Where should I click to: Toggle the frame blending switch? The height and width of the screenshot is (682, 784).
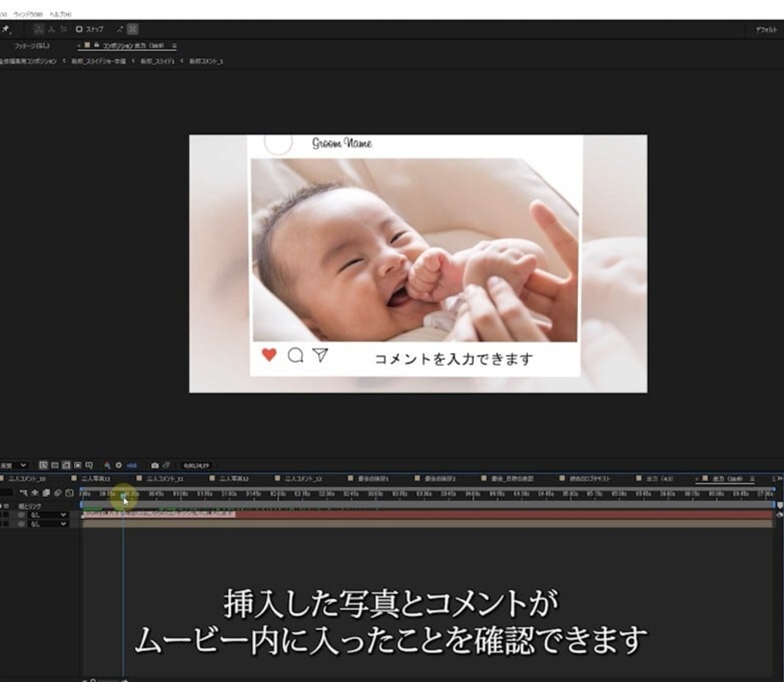click(47, 493)
